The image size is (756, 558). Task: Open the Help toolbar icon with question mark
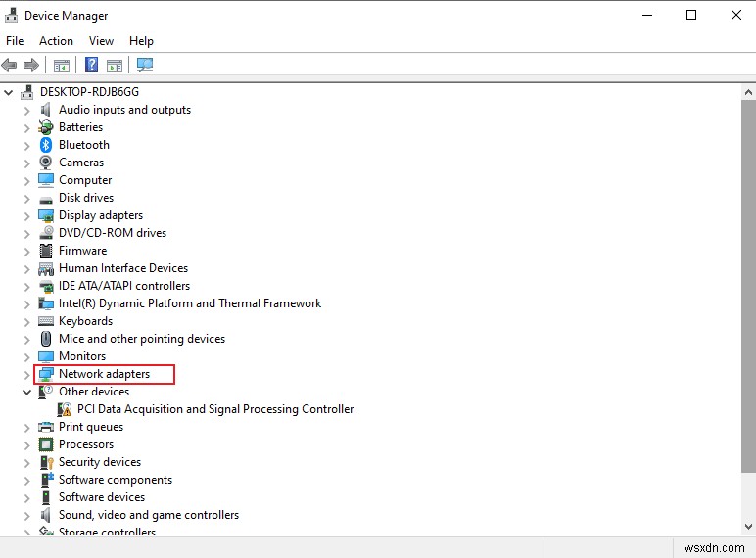(x=91, y=65)
